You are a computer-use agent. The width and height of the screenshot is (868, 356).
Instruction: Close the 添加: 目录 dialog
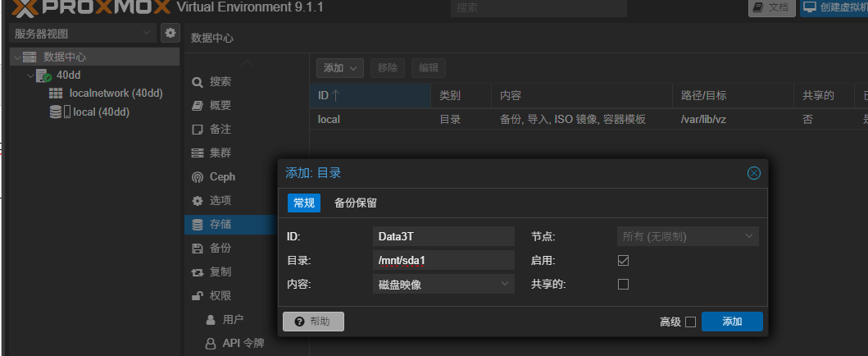(x=754, y=173)
